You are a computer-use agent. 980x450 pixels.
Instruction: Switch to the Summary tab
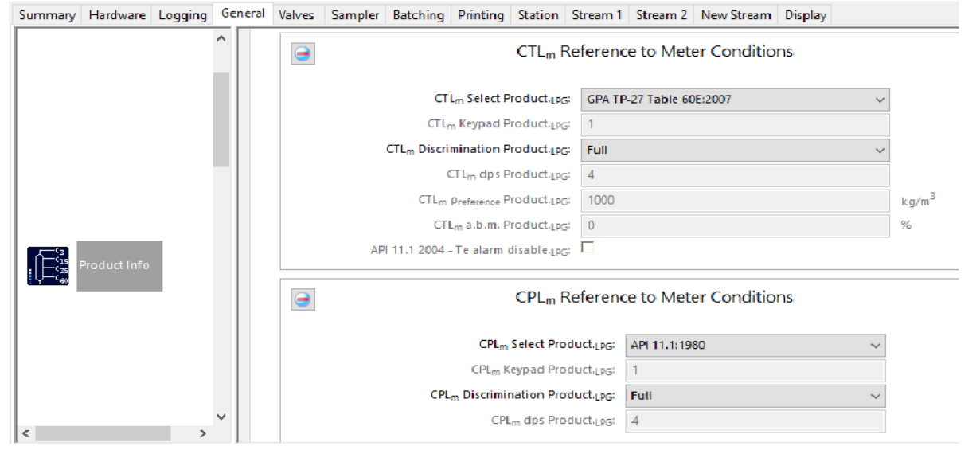[48, 14]
